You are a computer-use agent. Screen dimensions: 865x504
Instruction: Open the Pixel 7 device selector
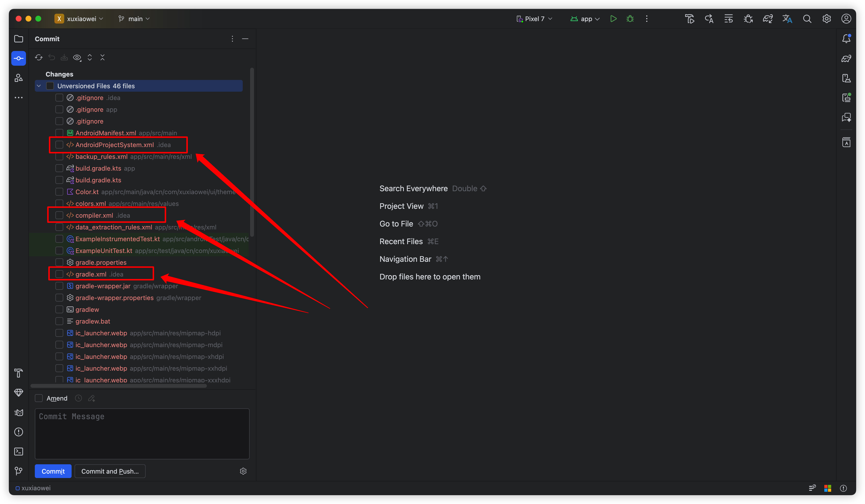pos(534,19)
